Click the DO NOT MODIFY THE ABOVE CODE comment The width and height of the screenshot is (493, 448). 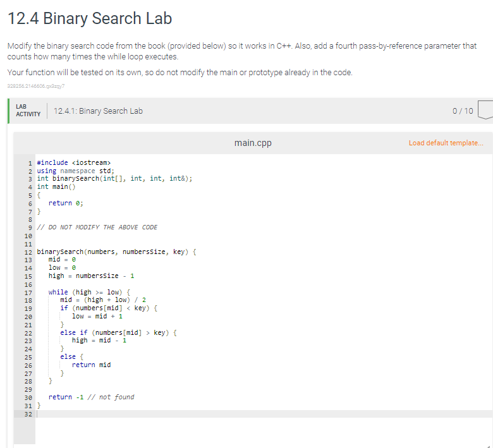pyautogui.click(x=97, y=227)
